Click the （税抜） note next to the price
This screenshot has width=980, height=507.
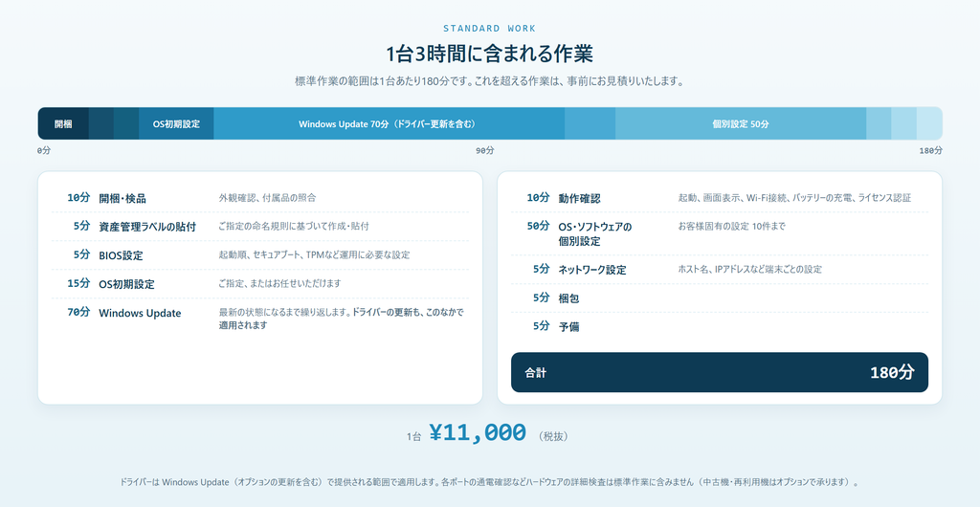[552, 436]
